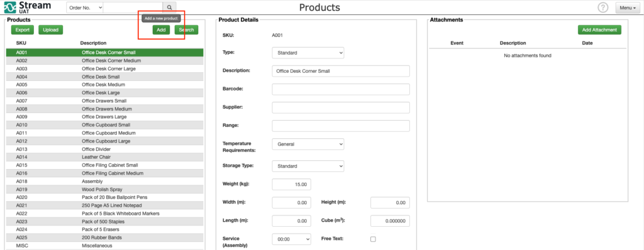Select row A022 Black Whiteboard Markers
Viewport: 644px width, 250px height.
coord(105,214)
